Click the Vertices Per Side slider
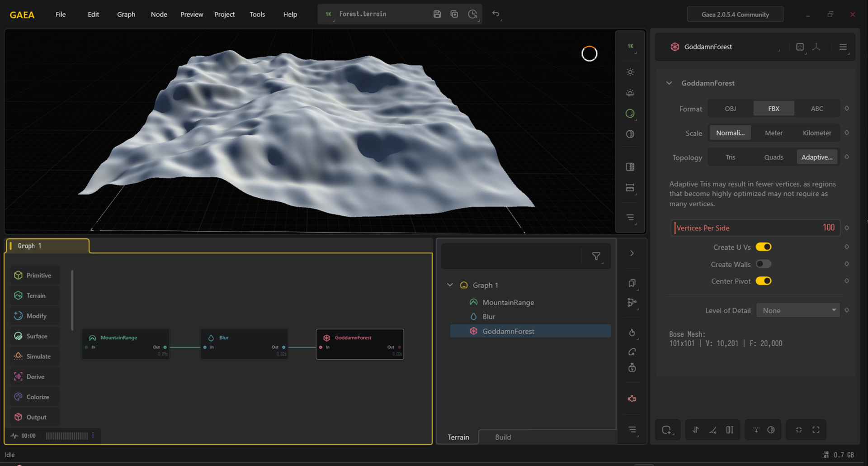 tap(755, 228)
